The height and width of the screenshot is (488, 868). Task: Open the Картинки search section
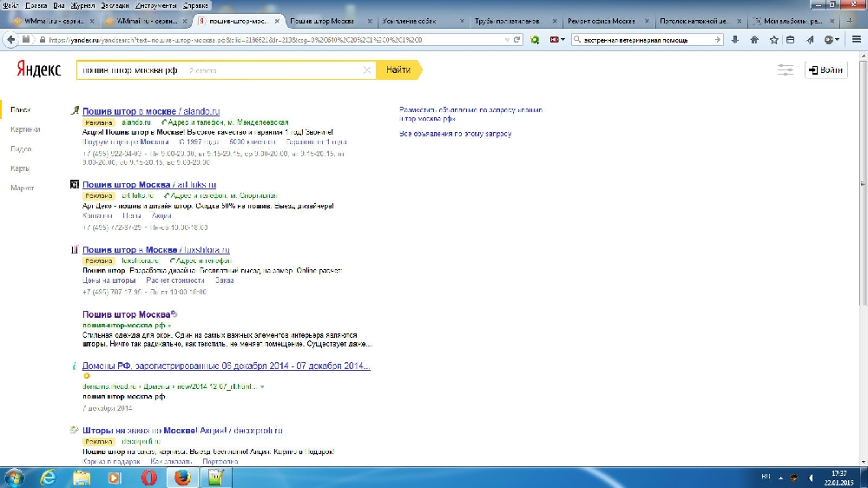tap(25, 129)
